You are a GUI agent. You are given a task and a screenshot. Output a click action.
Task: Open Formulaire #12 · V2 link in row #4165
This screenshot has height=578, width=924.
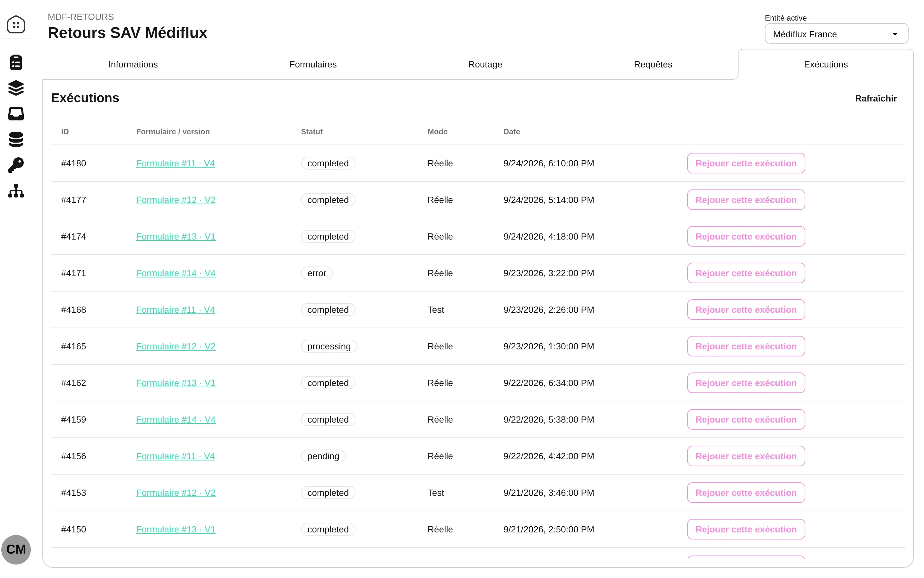(x=175, y=346)
